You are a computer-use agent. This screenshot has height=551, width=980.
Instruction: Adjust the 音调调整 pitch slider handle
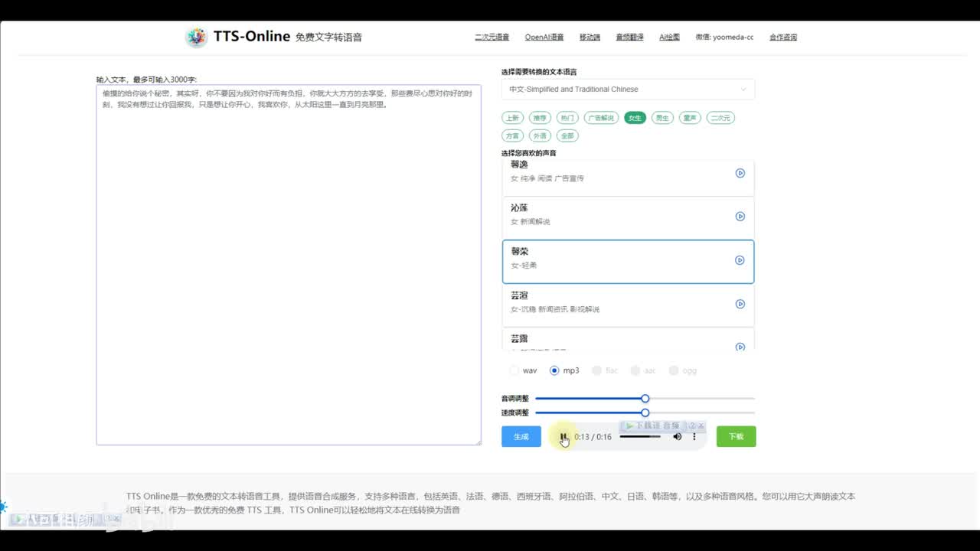coord(645,399)
